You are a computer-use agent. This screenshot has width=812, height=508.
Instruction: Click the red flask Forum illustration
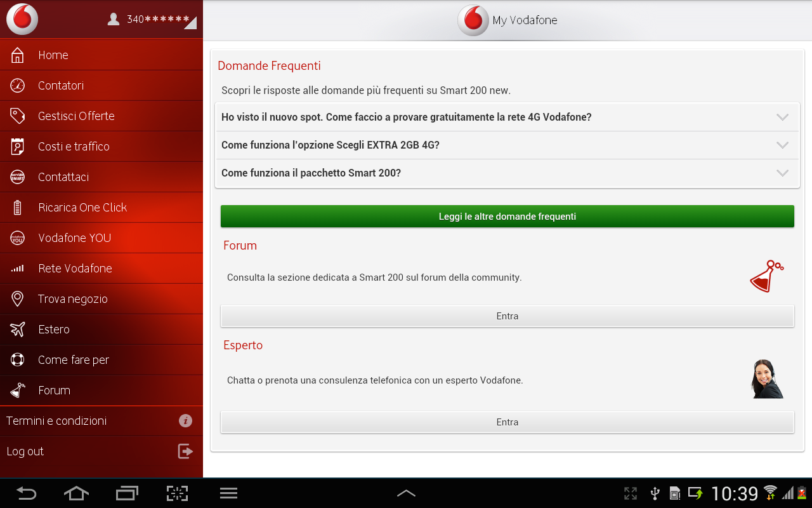[x=766, y=276]
